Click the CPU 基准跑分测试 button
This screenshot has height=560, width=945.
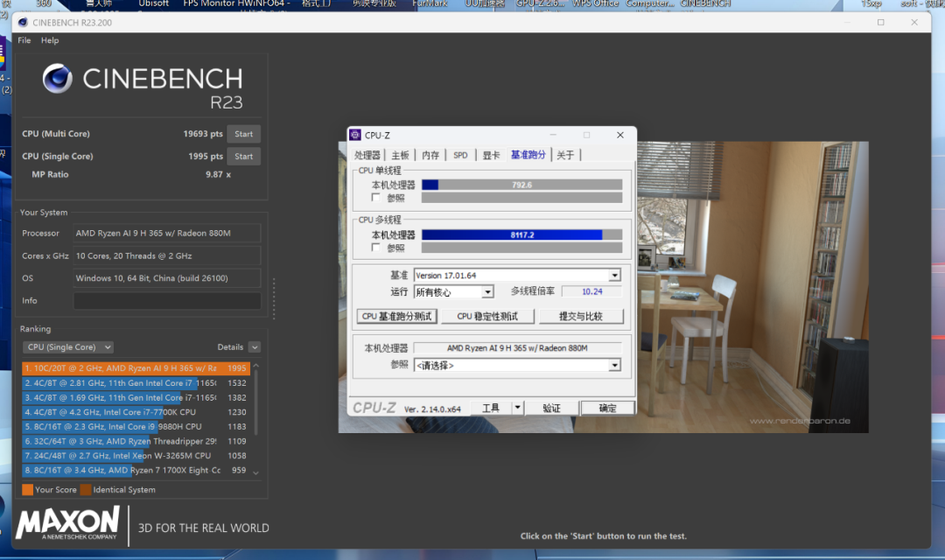pos(396,317)
